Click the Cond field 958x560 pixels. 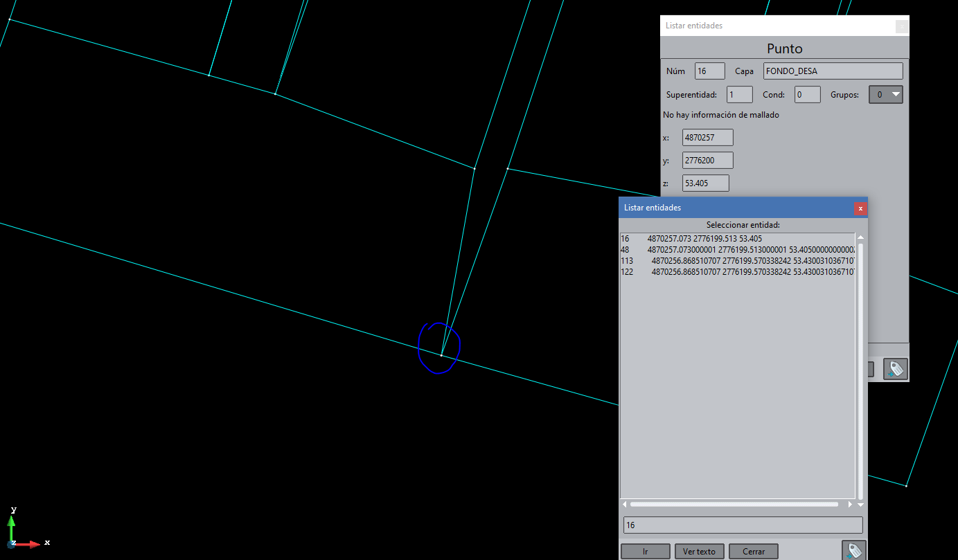(808, 94)
